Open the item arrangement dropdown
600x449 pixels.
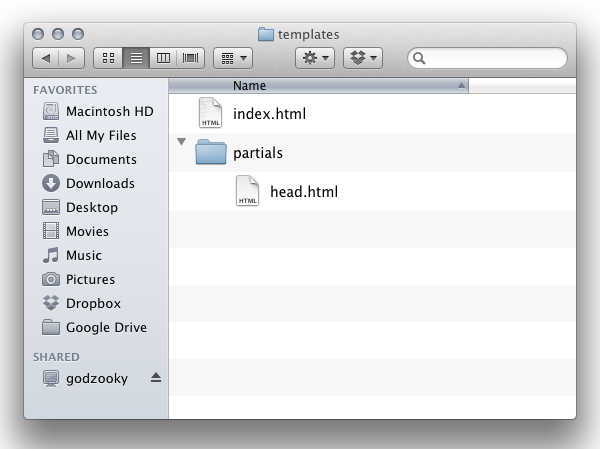(233, 58)
